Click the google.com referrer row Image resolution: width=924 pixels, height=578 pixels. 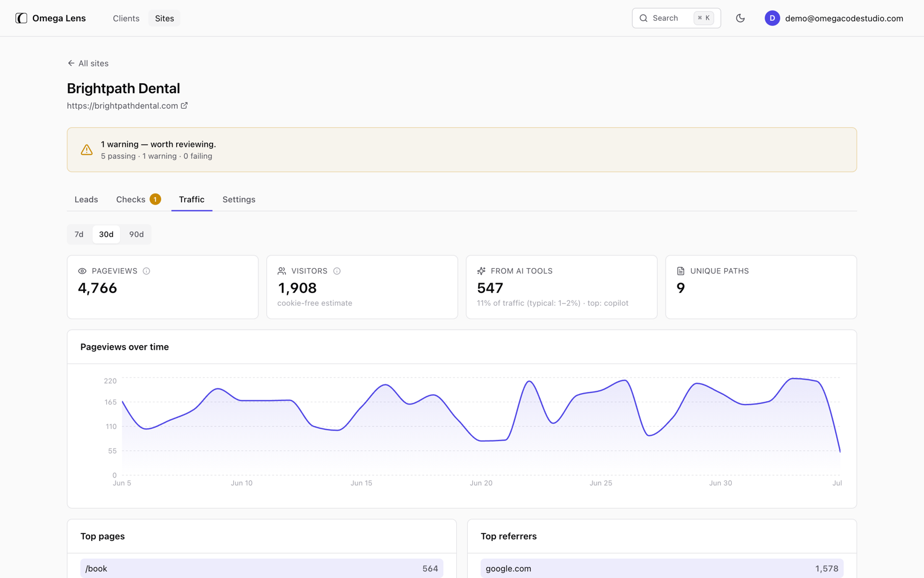click(x=662, y=568)
